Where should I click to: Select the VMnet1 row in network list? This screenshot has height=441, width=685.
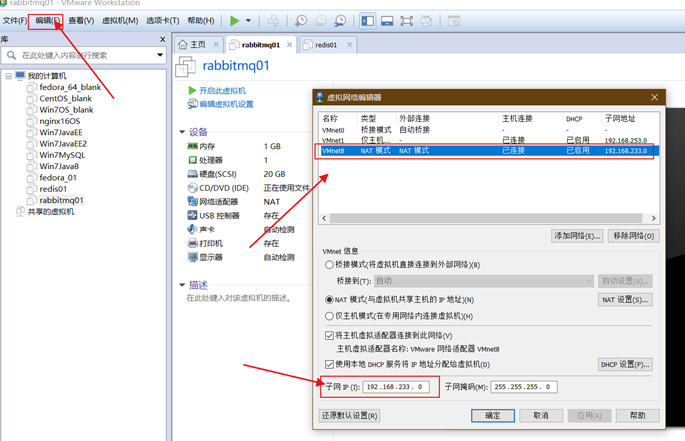click(488, 140)
